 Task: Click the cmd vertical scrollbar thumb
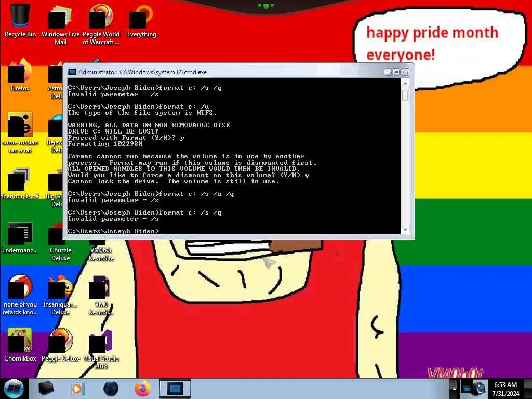(x=405, y=95)
